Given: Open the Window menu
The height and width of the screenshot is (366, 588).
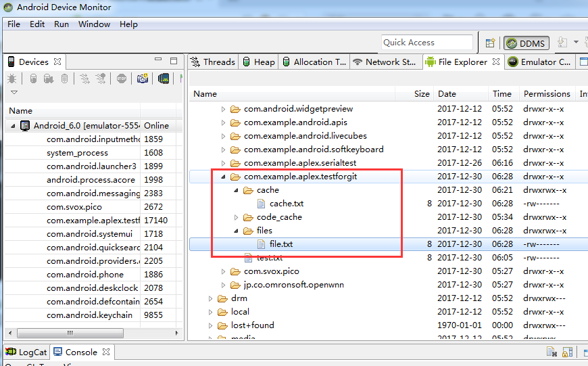Looking at the screenshot, I should 94,24.
